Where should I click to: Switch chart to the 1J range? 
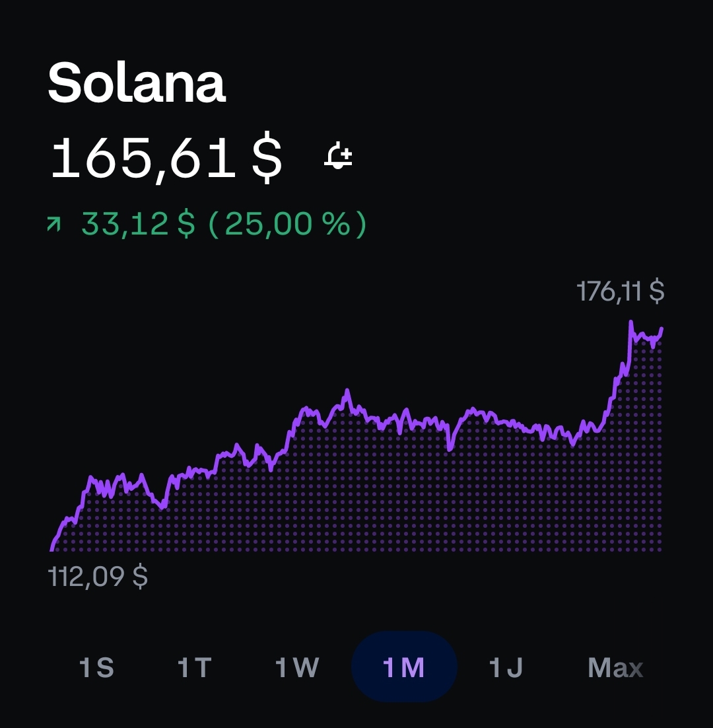pyautogui.click(x=506, y=668)
